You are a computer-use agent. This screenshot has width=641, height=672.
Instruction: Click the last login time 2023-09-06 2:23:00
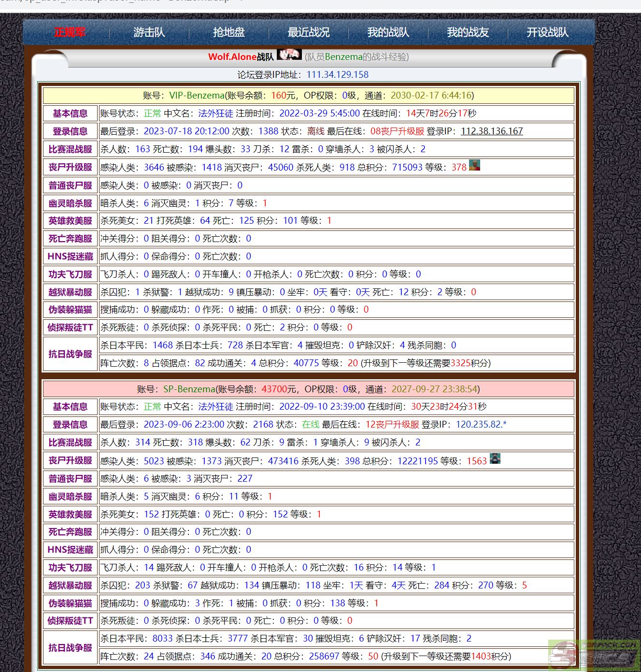click(x=184, y=424)
